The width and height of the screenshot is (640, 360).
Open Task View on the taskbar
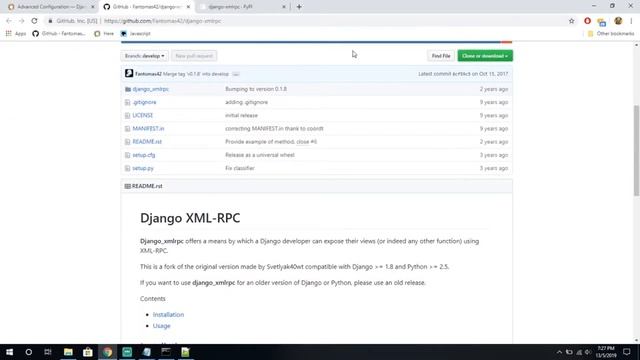click(x=48, y=352)
